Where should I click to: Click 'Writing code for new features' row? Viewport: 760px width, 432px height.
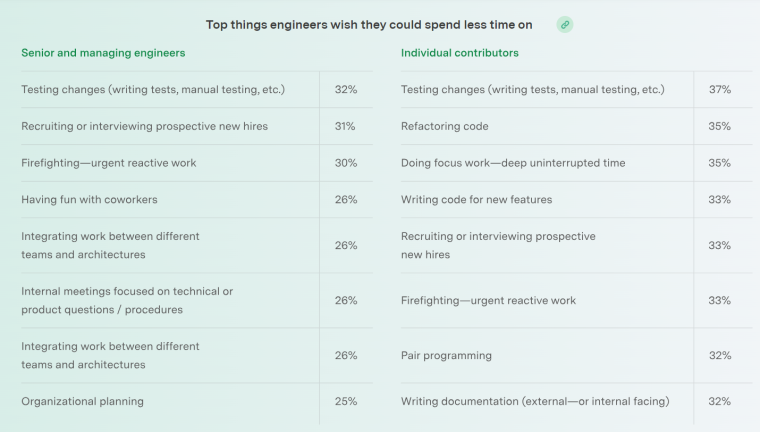pyautogui.click(x=476, y=199)
